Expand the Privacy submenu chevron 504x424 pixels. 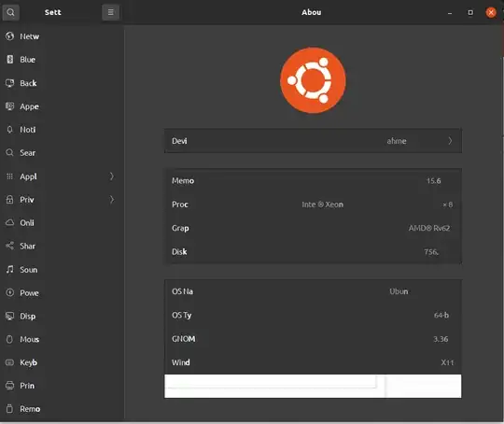[112, 200]
